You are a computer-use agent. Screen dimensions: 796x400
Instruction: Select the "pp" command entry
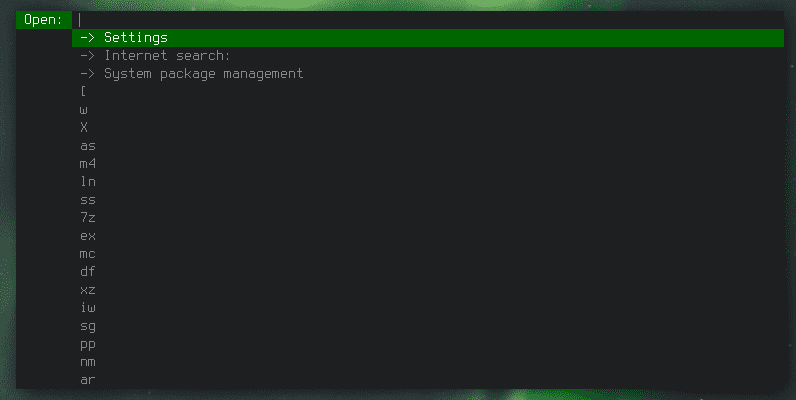428,344
